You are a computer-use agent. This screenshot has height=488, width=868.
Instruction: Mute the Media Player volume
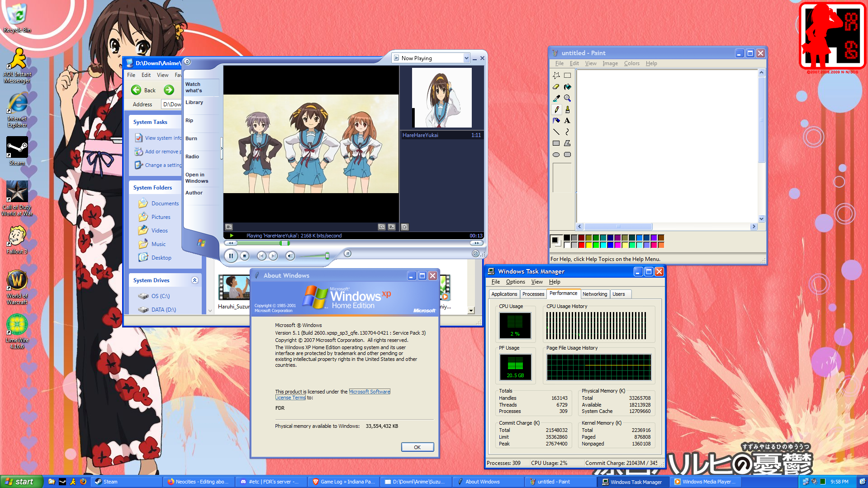[290, 256]
